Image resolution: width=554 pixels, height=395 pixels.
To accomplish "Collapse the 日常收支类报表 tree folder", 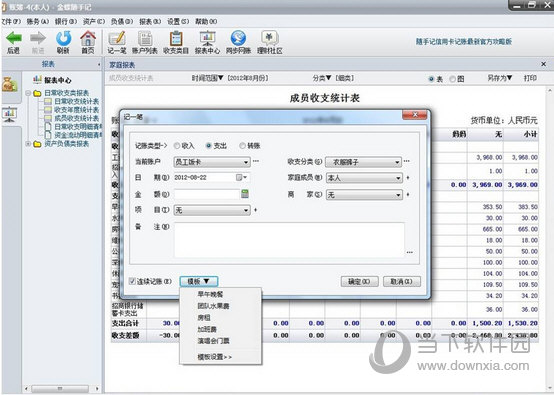I will [x=28, y=93].
